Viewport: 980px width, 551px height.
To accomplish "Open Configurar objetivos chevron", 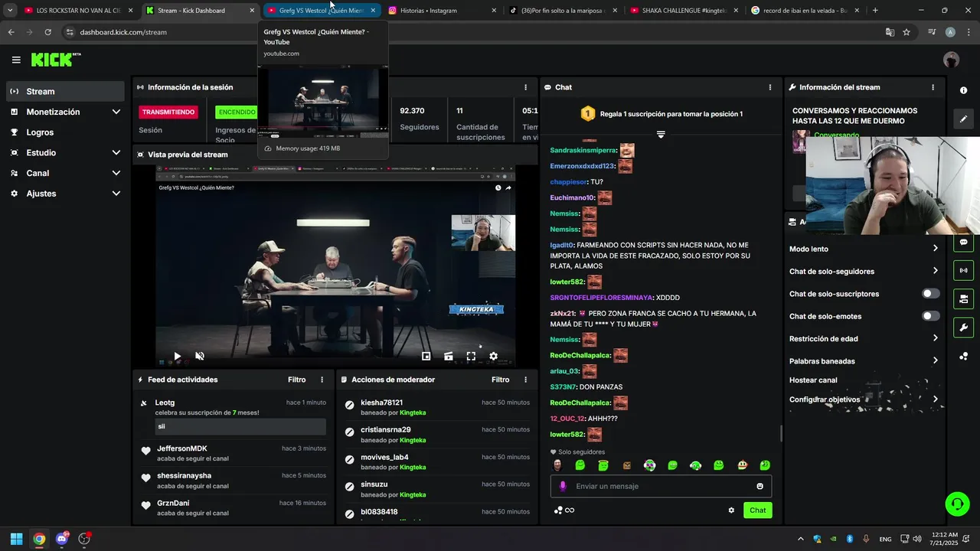I will (935, 399).
